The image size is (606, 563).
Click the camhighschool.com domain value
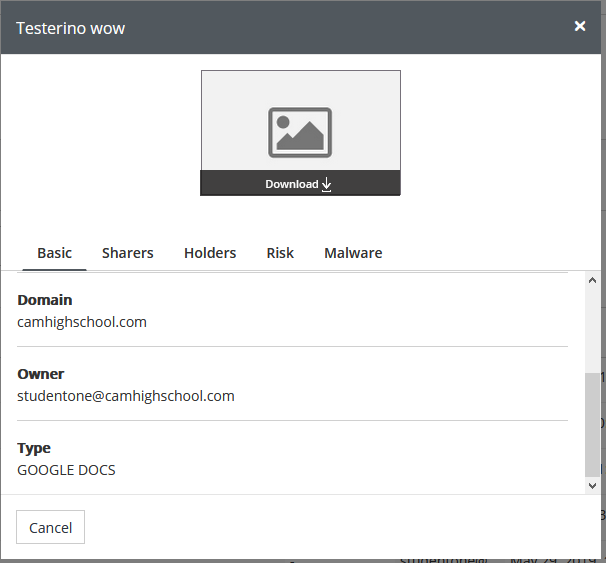point(82,322)
